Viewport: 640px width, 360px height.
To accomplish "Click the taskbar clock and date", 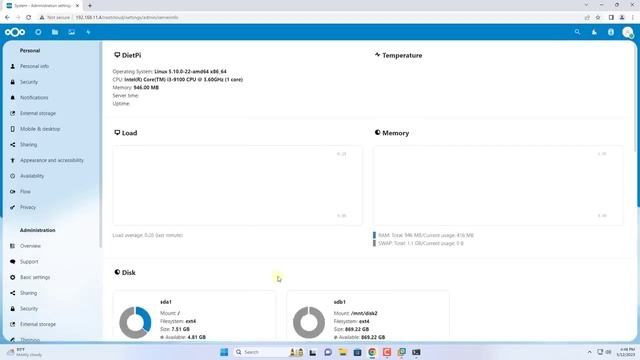I will point(626,352).
